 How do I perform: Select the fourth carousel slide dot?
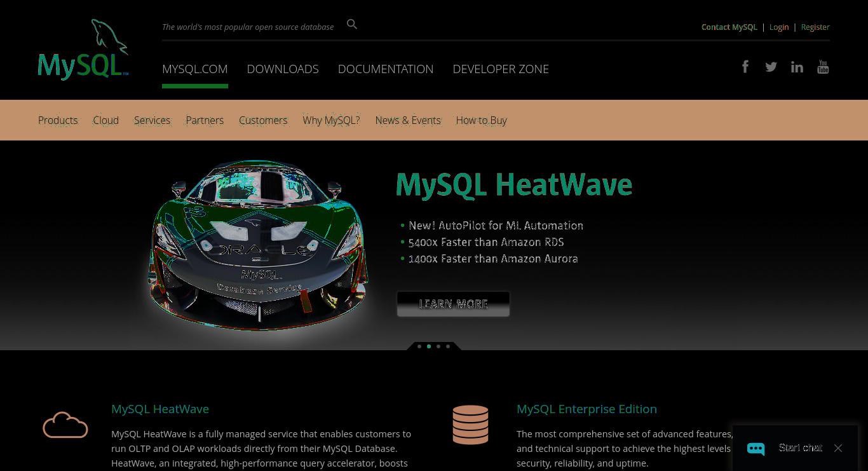pyautogui.click(x=448, y=346)
